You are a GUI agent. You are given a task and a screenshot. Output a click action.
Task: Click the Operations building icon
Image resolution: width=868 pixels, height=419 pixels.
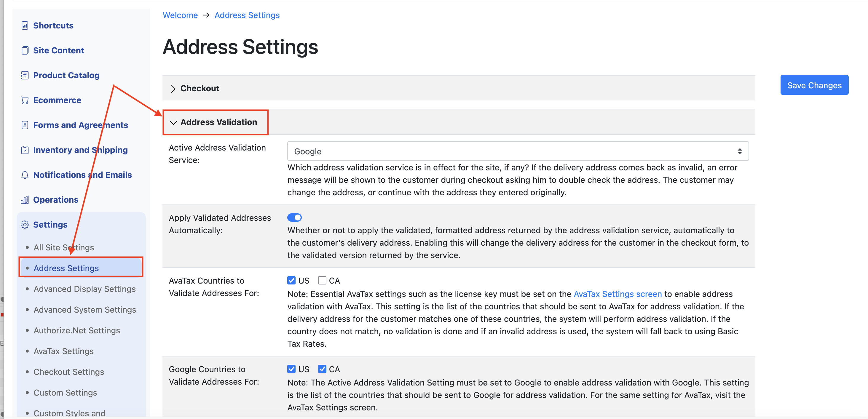click(x=25, y=200)
